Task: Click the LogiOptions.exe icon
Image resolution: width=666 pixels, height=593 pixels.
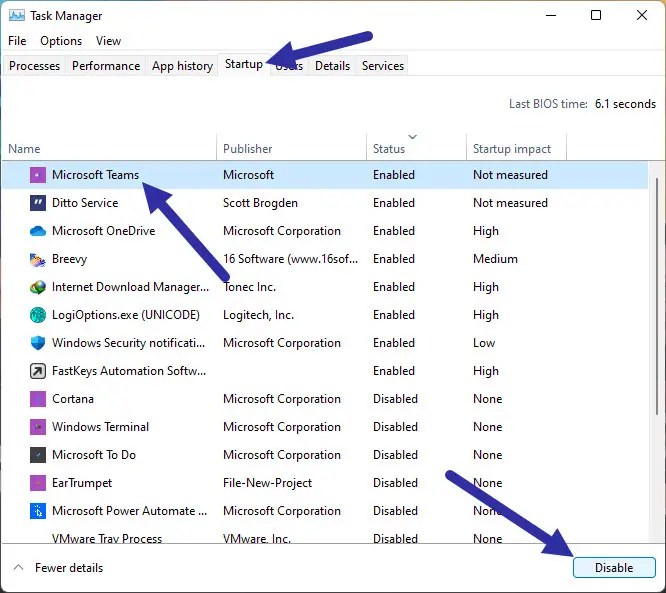Action: [x=38, y=315]
